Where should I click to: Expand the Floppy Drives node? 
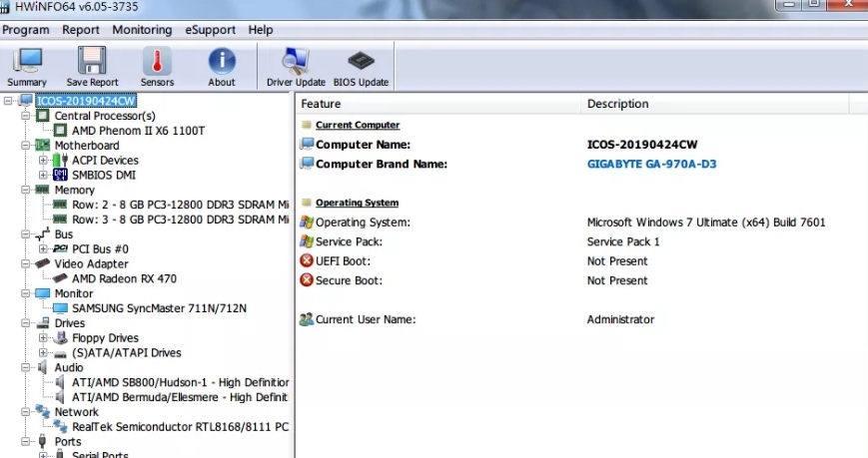point(43,338)
